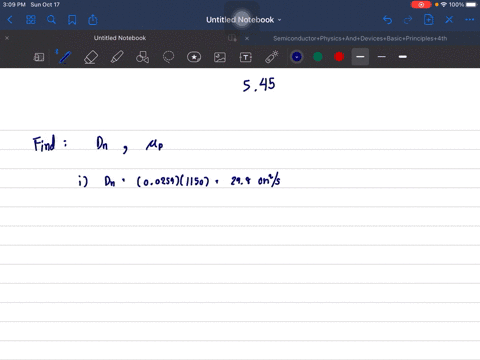
Task: Go back with the left chevron
Action: (x=10, y=20)
